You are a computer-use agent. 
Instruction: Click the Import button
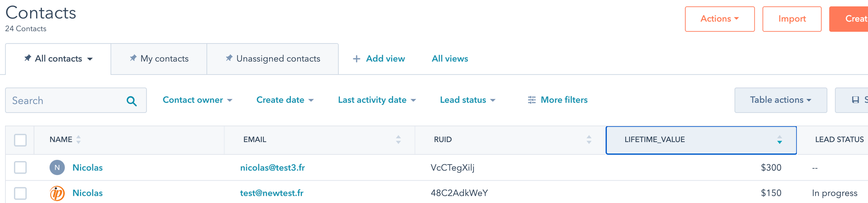click(x=792, y=19)
